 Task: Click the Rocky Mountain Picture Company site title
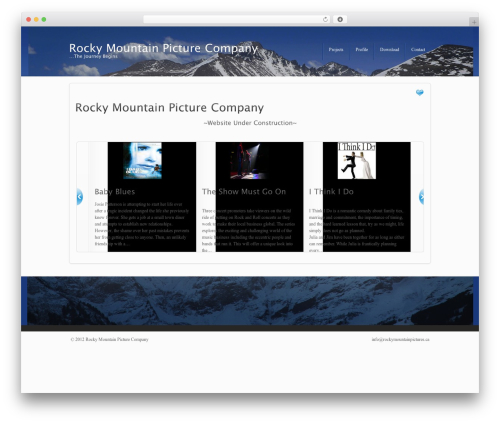tap(163, 48)
